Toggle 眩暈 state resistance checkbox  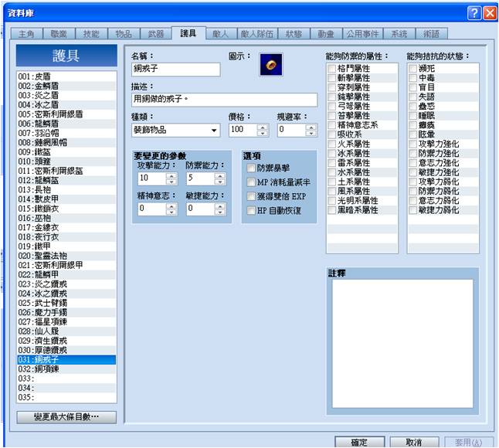point(412,134)
